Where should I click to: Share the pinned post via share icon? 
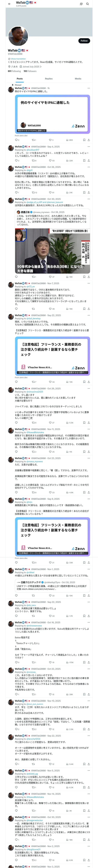pos(89,140)
